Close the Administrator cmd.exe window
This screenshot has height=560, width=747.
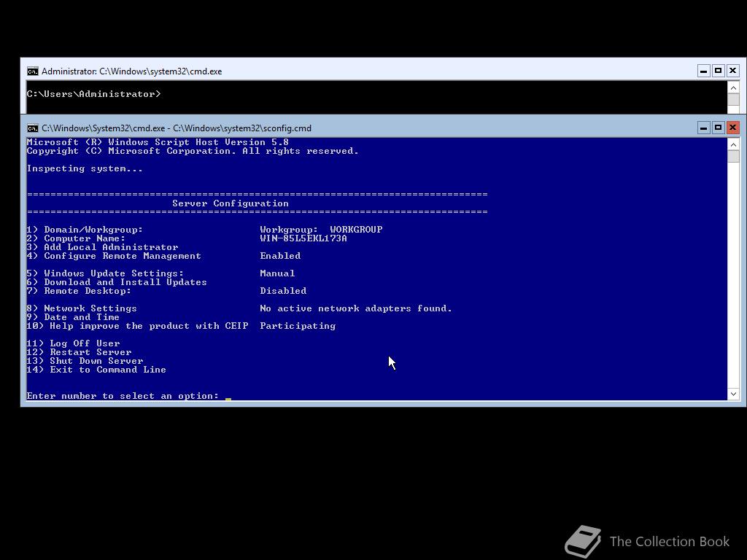pos(732,71)
